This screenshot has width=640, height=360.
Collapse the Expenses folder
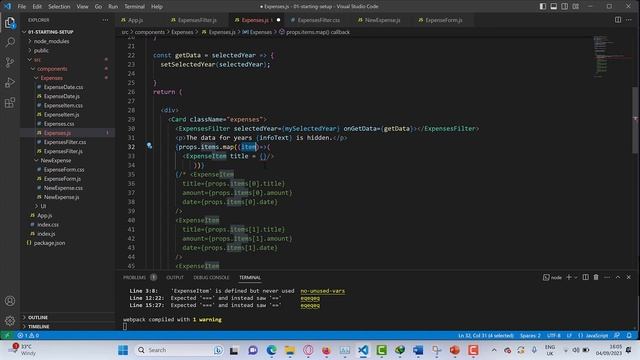[x=51, y=78]
